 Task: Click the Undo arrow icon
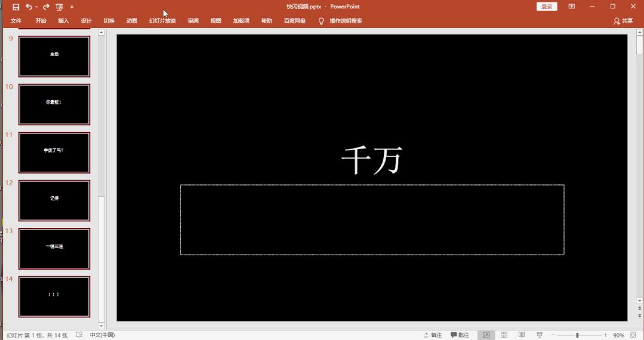pos(29,7)
